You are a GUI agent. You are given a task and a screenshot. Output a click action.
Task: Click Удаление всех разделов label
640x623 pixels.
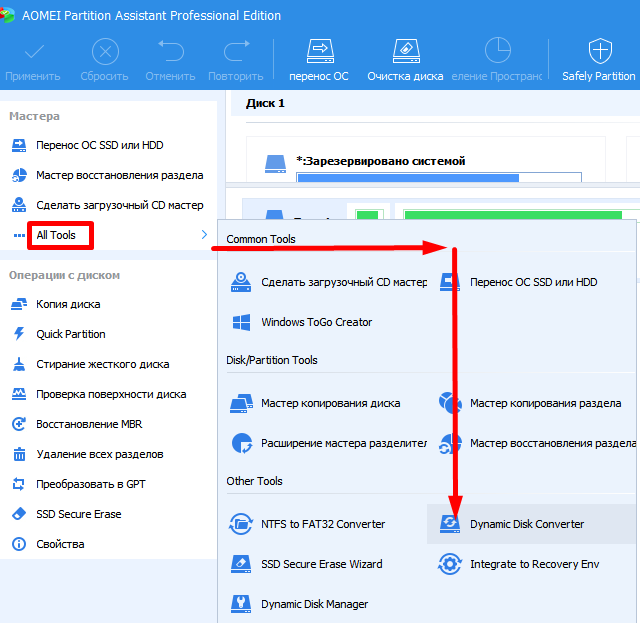tap(100, 454)
